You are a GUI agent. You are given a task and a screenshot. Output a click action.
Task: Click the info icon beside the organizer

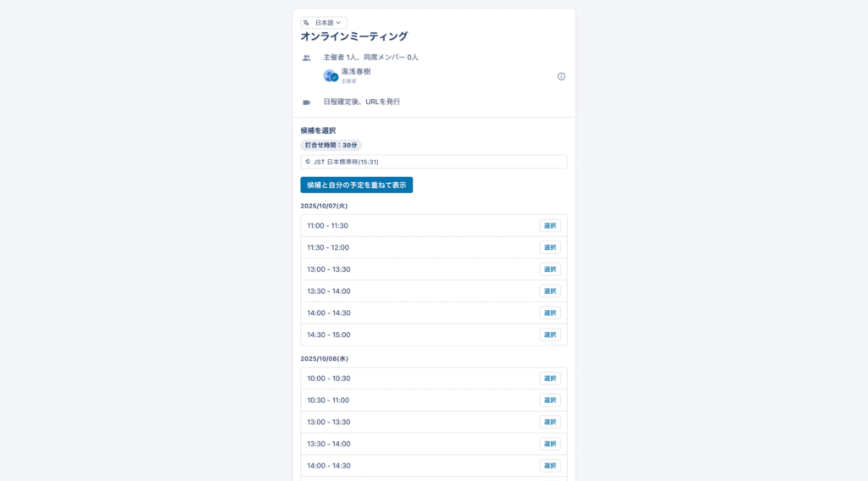point(561,76)
